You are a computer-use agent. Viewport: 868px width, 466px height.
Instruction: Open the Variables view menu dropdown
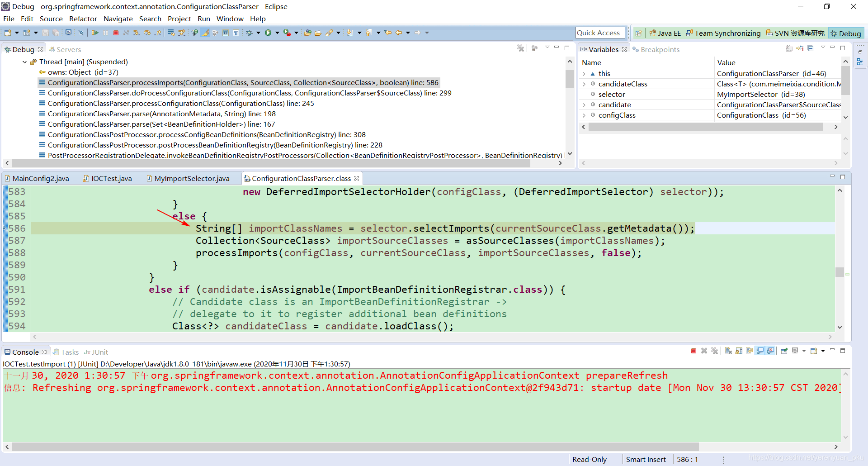coord(823,48)
